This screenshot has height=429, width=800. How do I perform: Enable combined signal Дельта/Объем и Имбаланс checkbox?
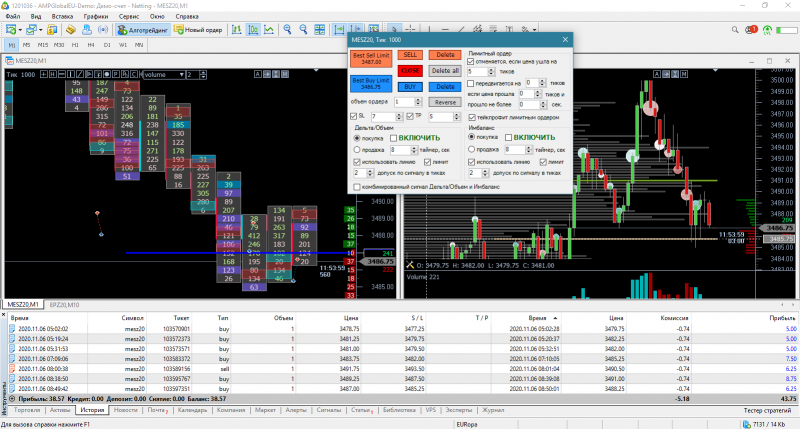click(x=357, y=187)
